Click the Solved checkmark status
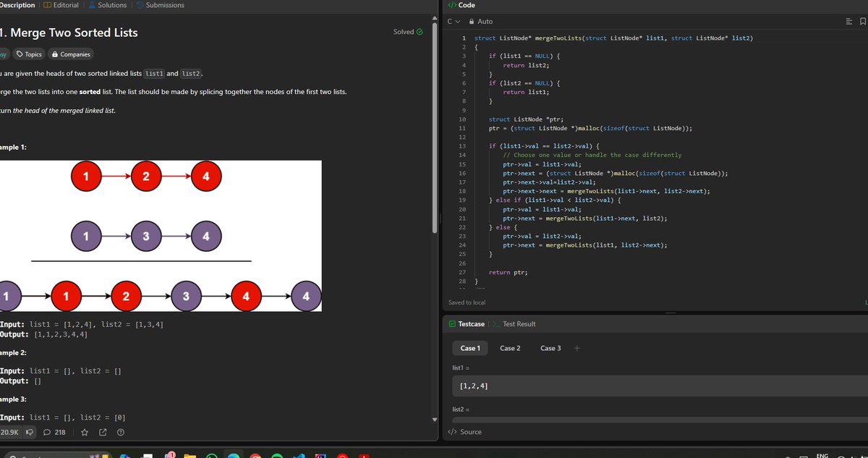The height and width of the screenshot is (458, 868). coord(408,32)
